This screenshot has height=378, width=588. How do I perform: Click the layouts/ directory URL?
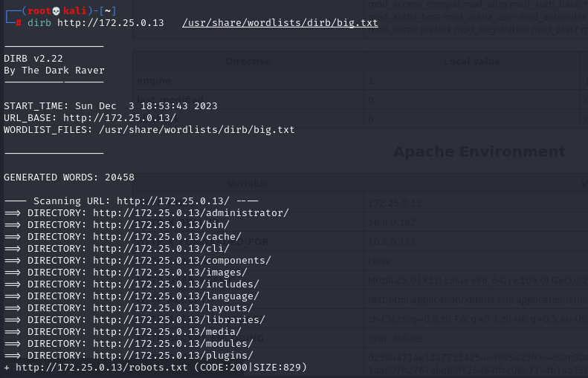coord(173,308)
